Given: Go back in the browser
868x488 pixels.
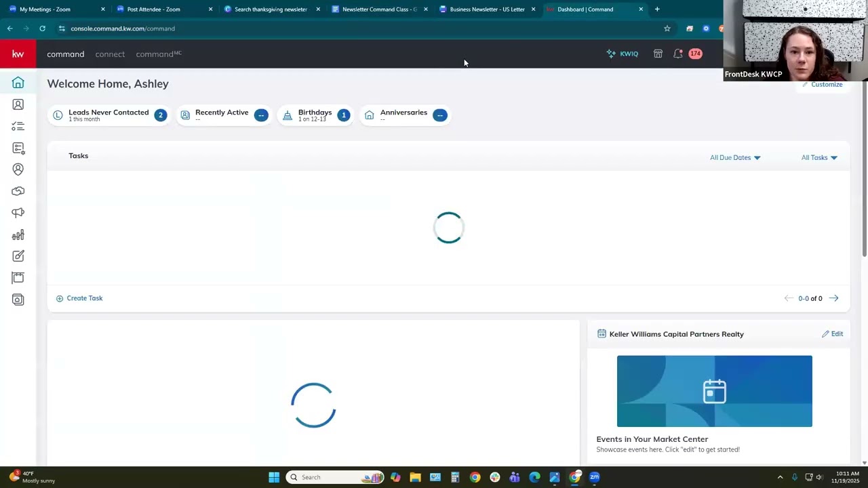Looking at the screenshot, I should coord(9,28).
